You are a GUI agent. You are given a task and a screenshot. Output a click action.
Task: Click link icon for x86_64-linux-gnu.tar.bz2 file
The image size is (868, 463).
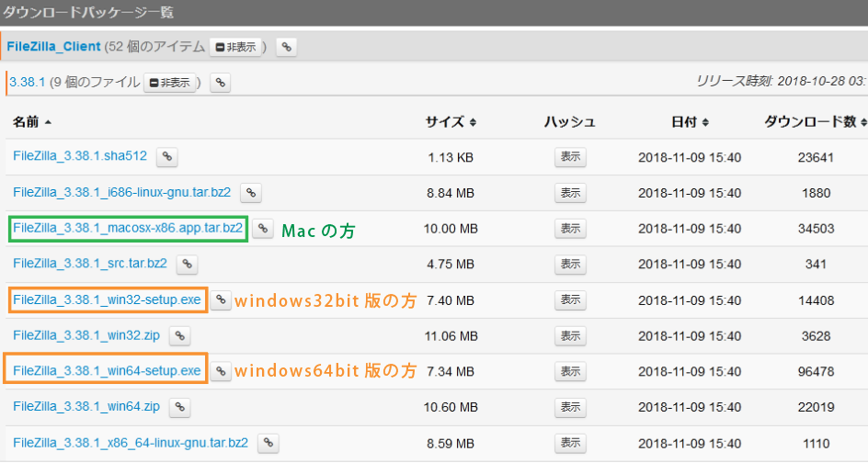(x=268, y=443)
